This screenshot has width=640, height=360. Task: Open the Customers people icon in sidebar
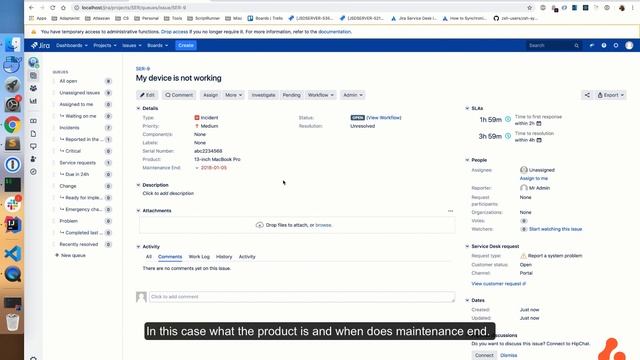pos(33,88)
